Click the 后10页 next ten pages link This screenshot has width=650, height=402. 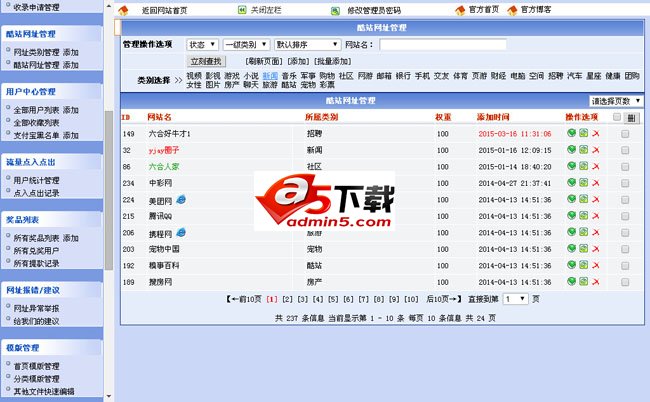(x=444, y=299)
